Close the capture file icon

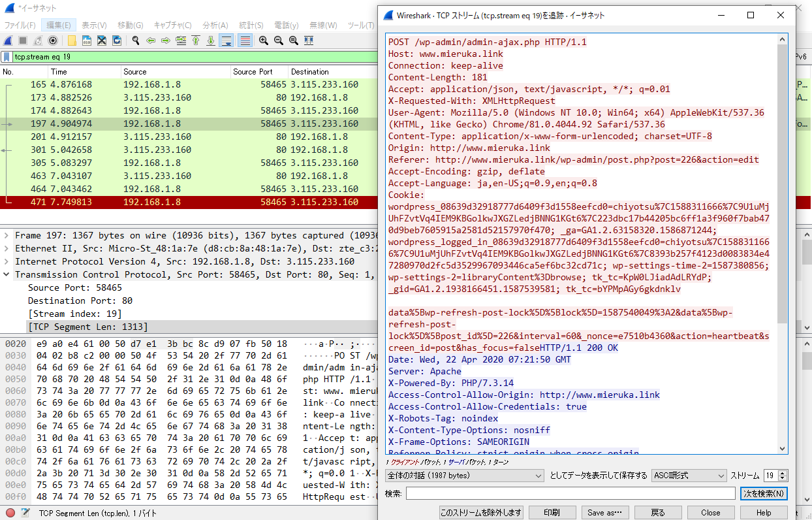102,41
